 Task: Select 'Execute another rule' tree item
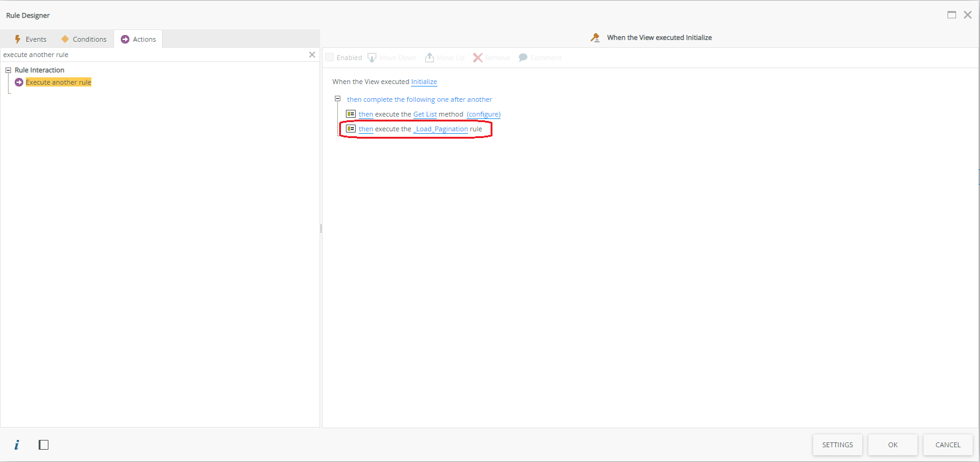(x=58, y=82)
